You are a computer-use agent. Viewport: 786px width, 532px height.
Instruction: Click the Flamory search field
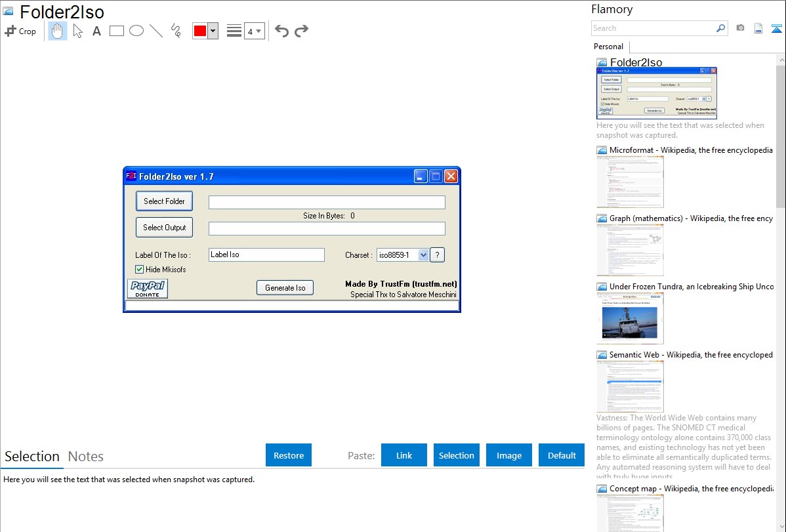click(x=653, y=28)
